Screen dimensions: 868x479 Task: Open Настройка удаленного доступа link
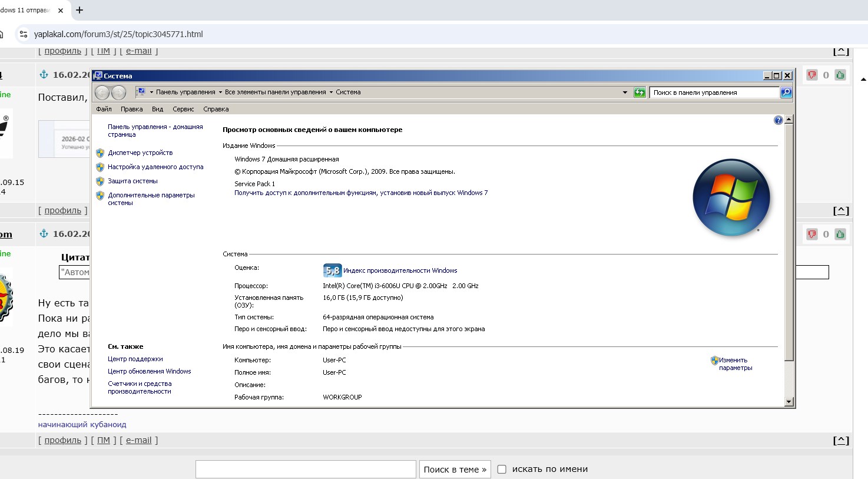click(155, 167)
